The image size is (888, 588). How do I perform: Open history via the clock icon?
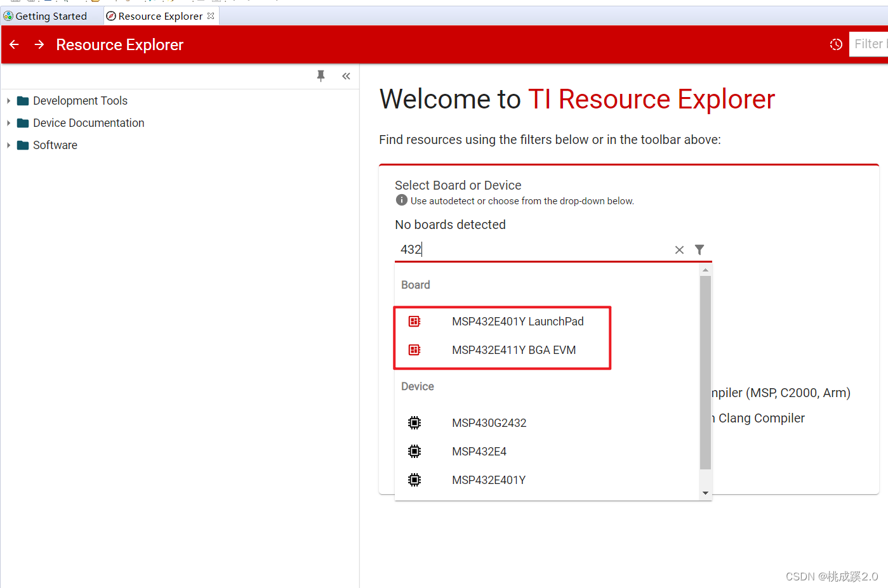pyautogui.click(x=836, y=44)
